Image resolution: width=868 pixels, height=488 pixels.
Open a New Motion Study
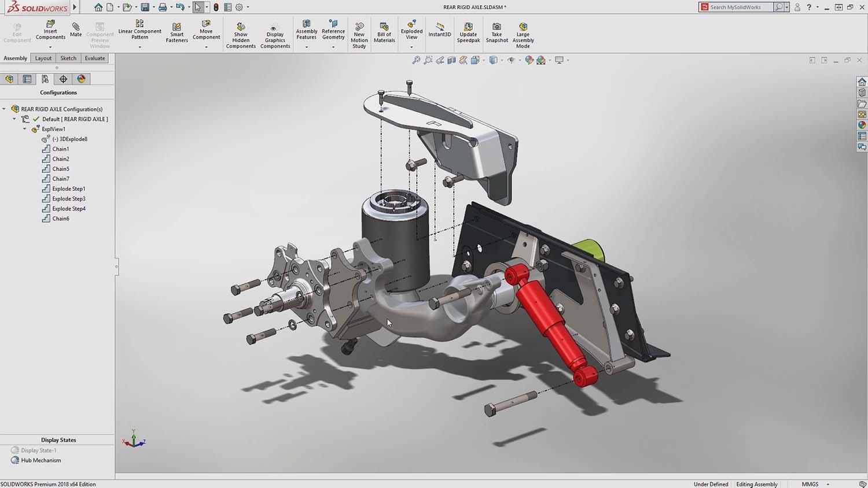(x=359, y=31)
